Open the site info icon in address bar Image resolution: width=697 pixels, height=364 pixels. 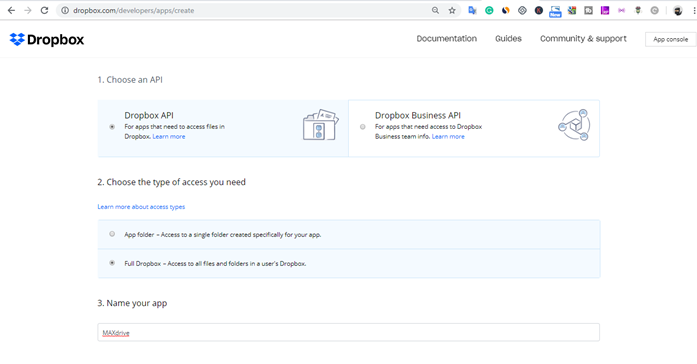pos(65,10)
